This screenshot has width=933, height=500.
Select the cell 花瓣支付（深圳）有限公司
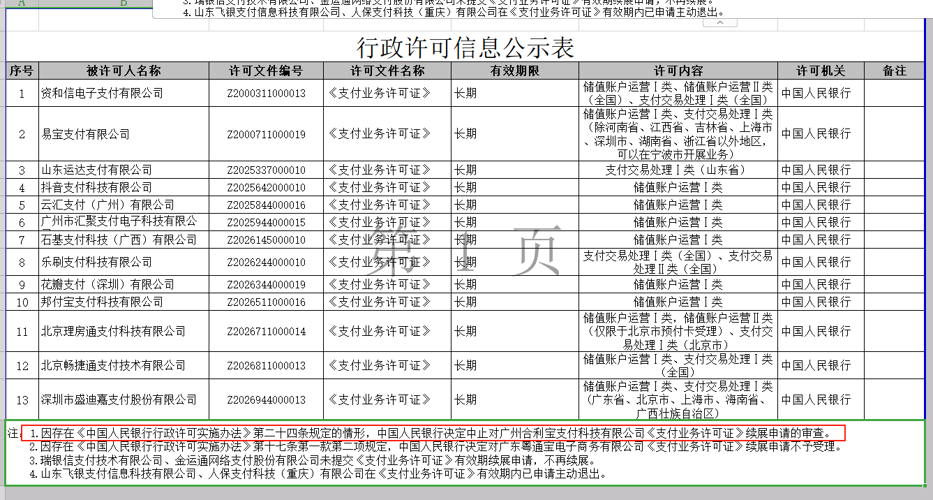click(124, 285)
